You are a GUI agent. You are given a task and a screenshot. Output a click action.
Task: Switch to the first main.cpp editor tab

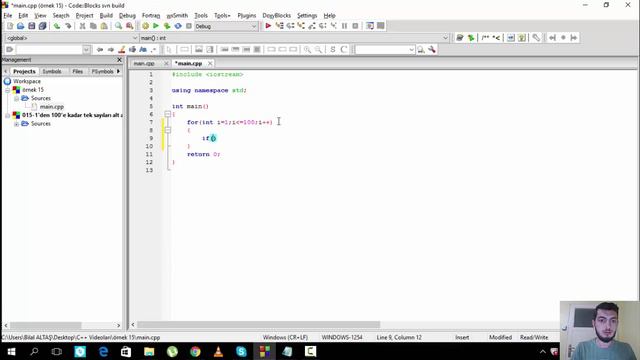(144, 64)
